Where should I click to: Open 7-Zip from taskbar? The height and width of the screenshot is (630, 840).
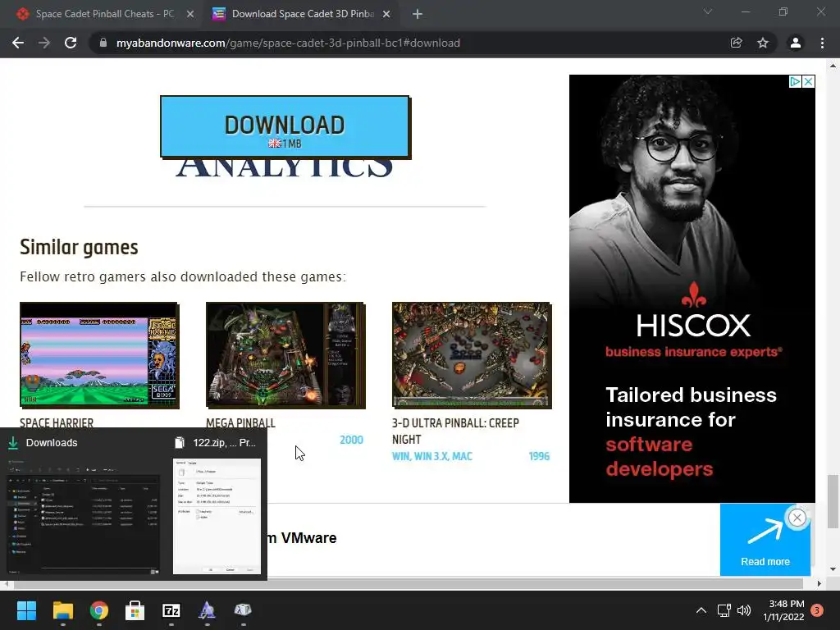coord(171,610)
